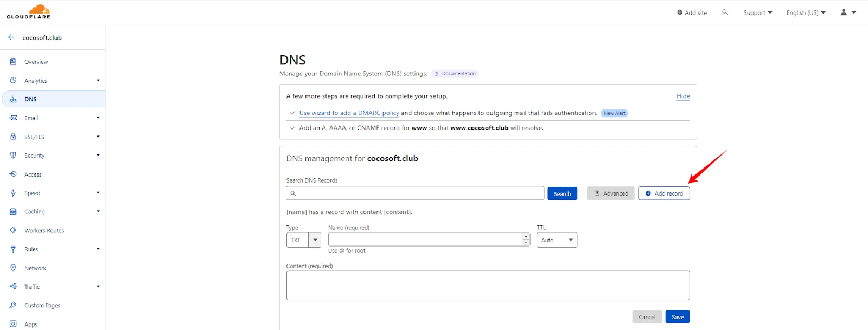Click the Workers Routes icon
Screen dimensions: 868x330
tap(13, 230)
